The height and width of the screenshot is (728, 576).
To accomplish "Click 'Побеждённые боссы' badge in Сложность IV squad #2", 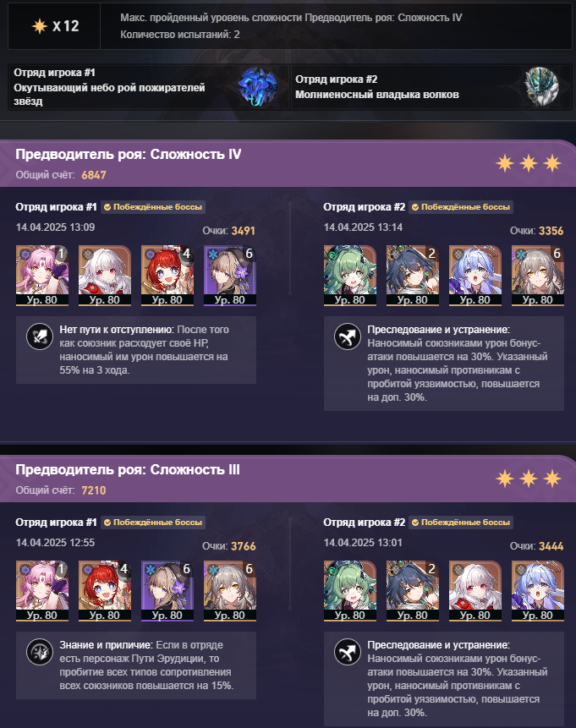I will [x=461, y=207].
